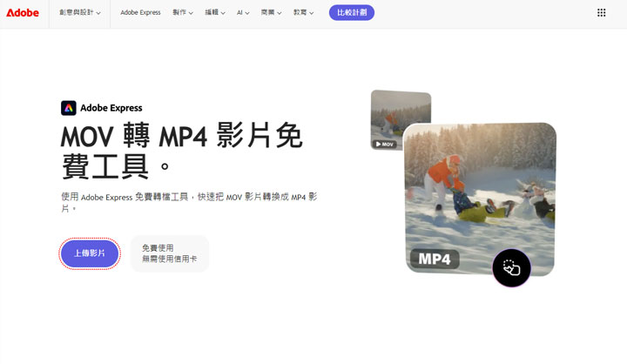Open the app switcher grid icon
This screenshot has width=627, height=364.
(x=601, y=13)
